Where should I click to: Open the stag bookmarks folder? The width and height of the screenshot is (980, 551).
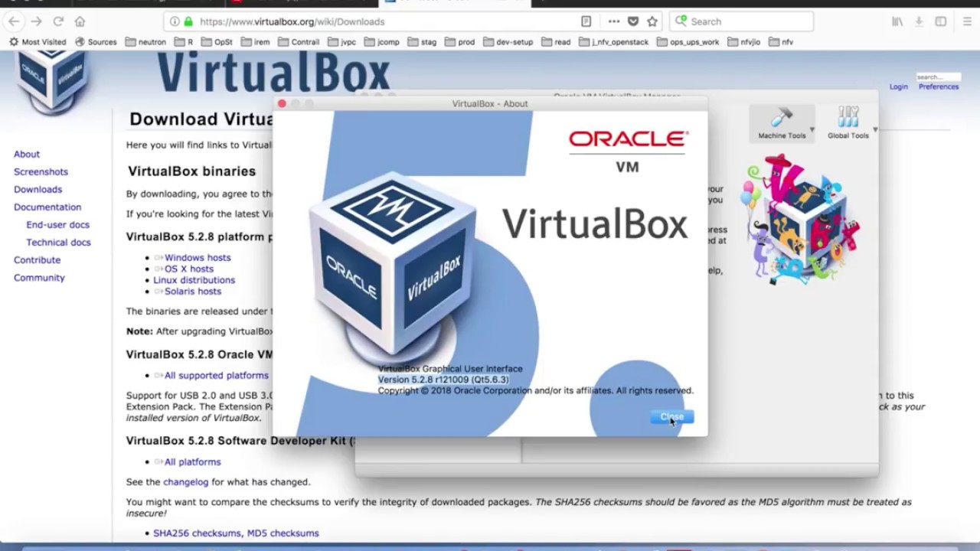coord(422,42)
